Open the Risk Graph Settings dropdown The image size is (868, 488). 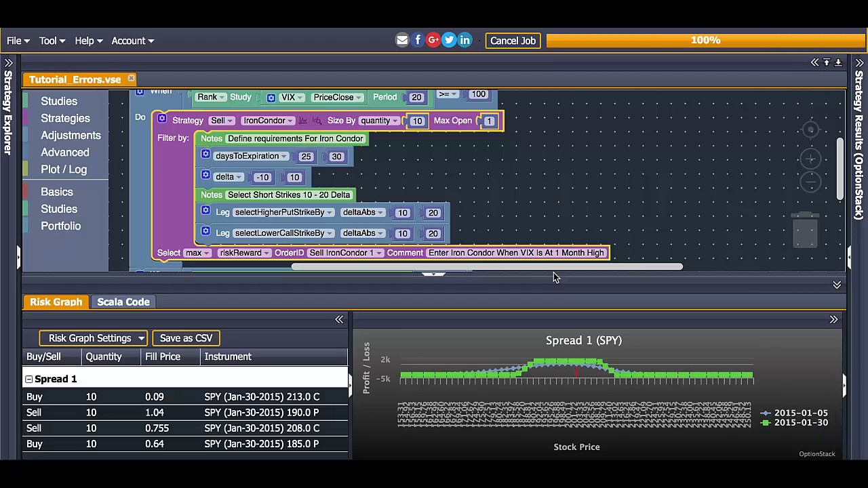point(94,338)
